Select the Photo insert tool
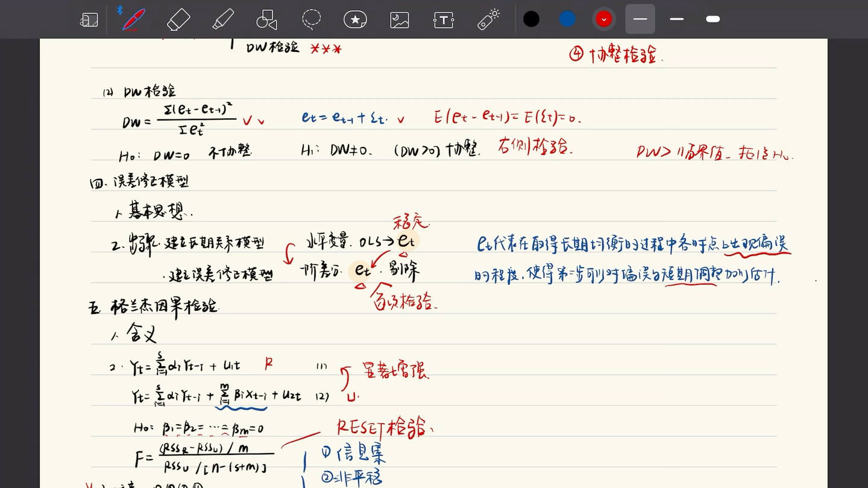868x488 pixels. click(x=399, y=19)
